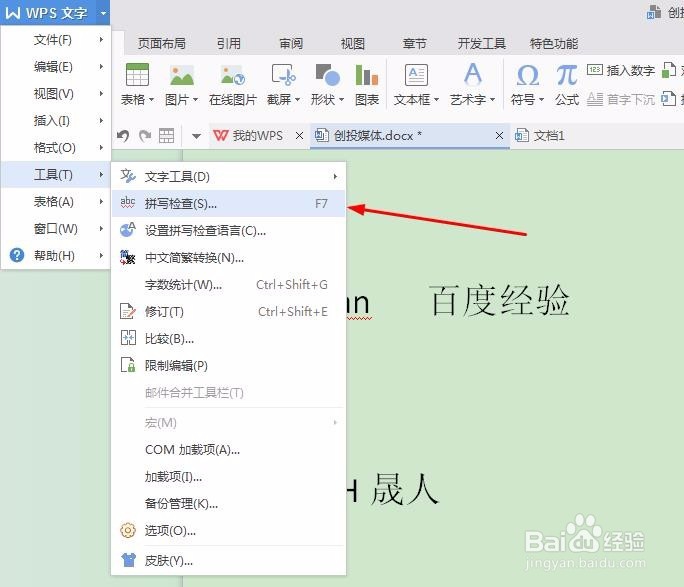Switch to the 特色功能 Special Features tab

[554, 43]
